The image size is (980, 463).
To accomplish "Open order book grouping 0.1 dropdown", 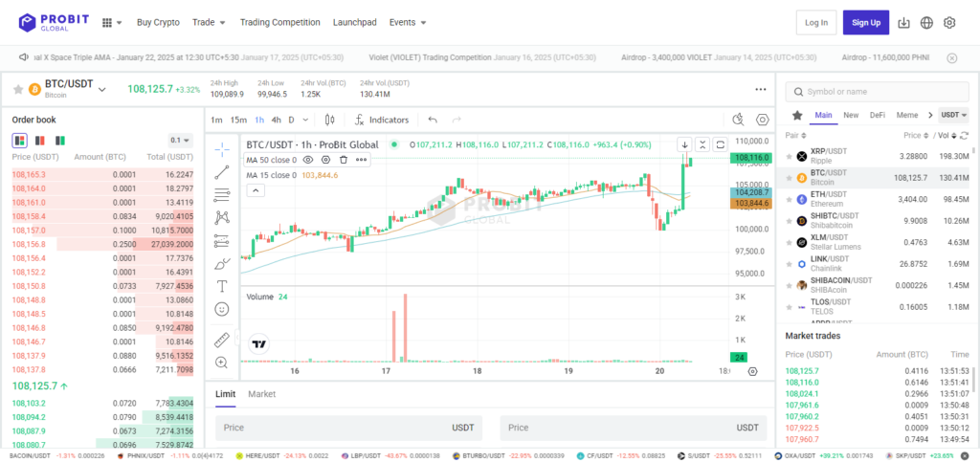I will (180, 140).
